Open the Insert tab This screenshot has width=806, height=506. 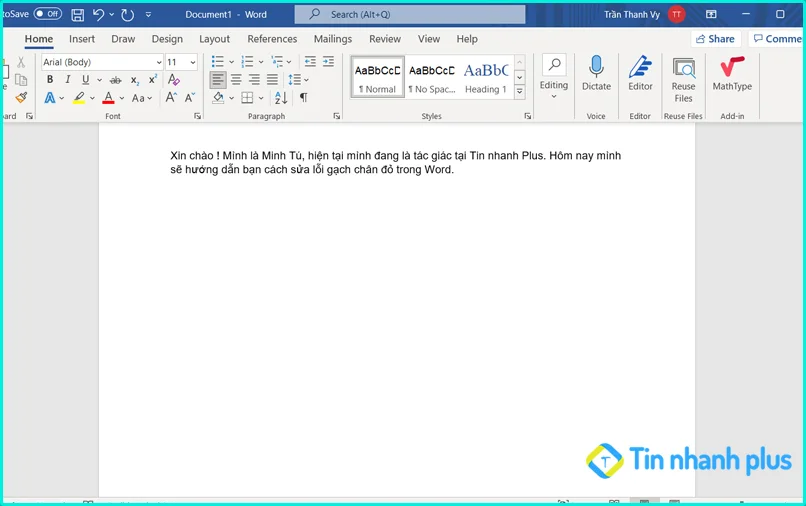coord(82,39)
